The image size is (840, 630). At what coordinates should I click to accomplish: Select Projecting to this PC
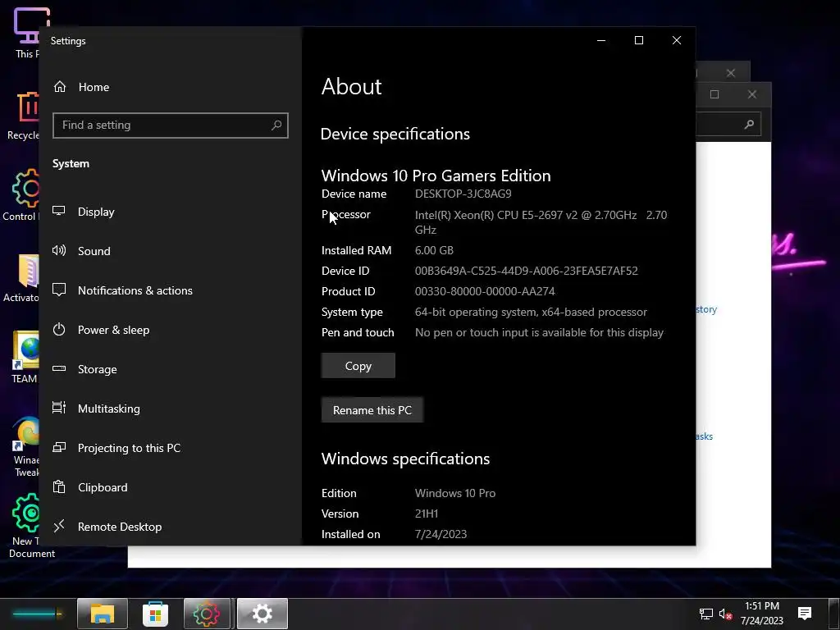click(171, 448)
